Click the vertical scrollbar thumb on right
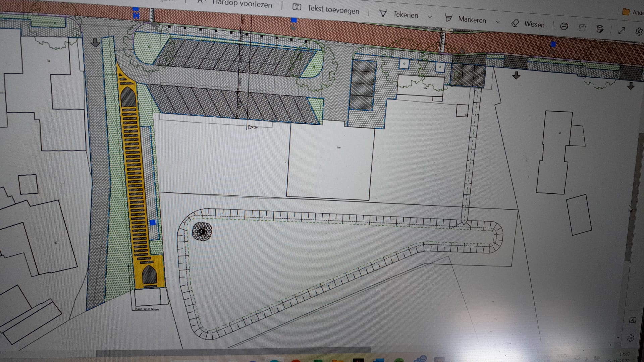Screen dimensions: 644x362 (634, 198)
